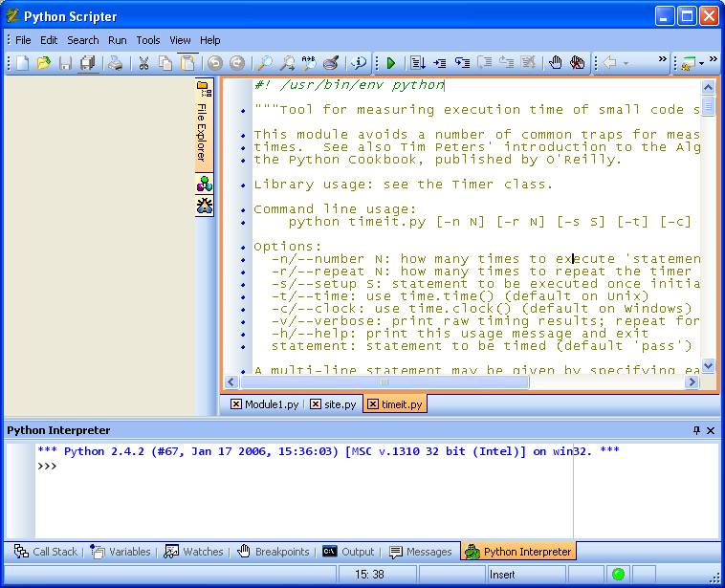Screen dimensions: 725x588
Task: Open the Tools menu
Action: [147, 40]
